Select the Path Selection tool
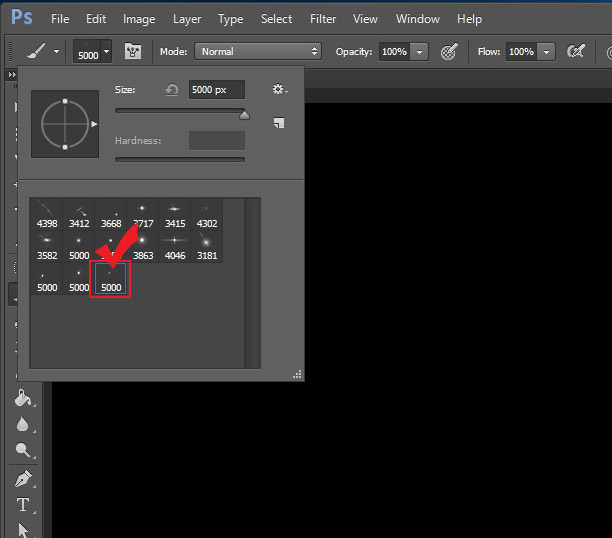Image resolution: width=612 pixels, height=538 pixels. (23, 530)
